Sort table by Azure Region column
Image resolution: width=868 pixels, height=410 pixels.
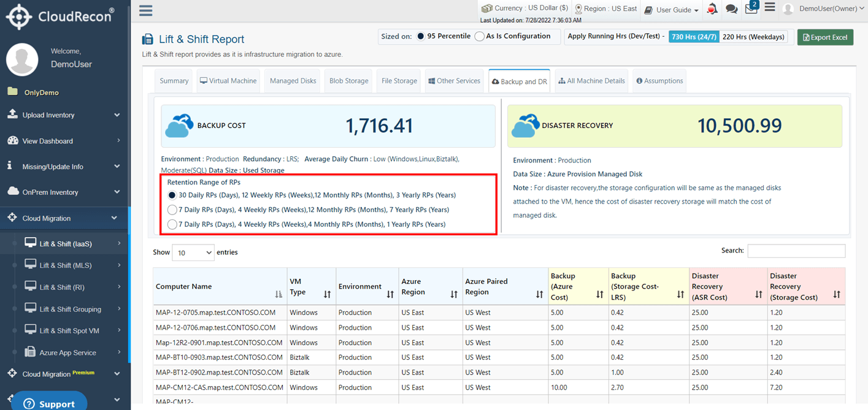pos(454,295)
